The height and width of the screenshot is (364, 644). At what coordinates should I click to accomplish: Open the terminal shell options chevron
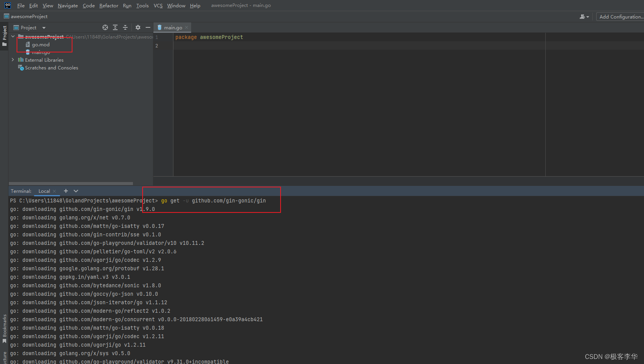click(x=76, y=191)
